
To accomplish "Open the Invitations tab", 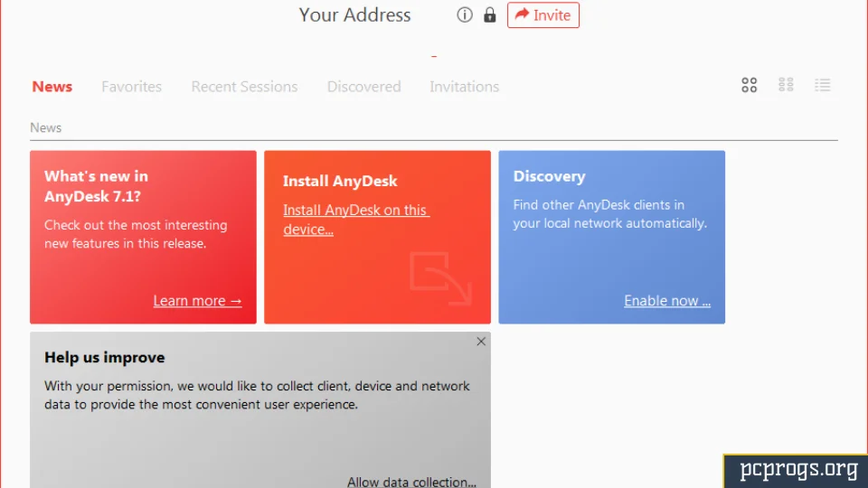I will tap(464, 87).
